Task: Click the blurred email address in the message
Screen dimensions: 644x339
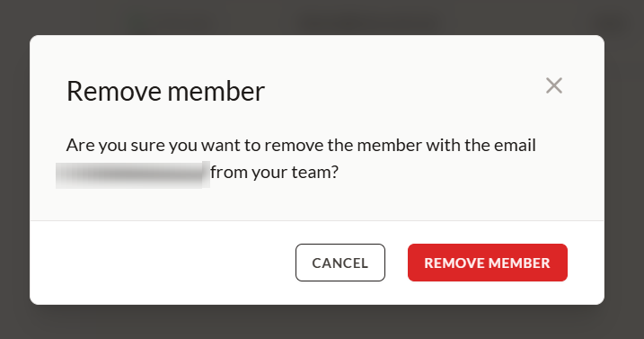Action: 133,174
